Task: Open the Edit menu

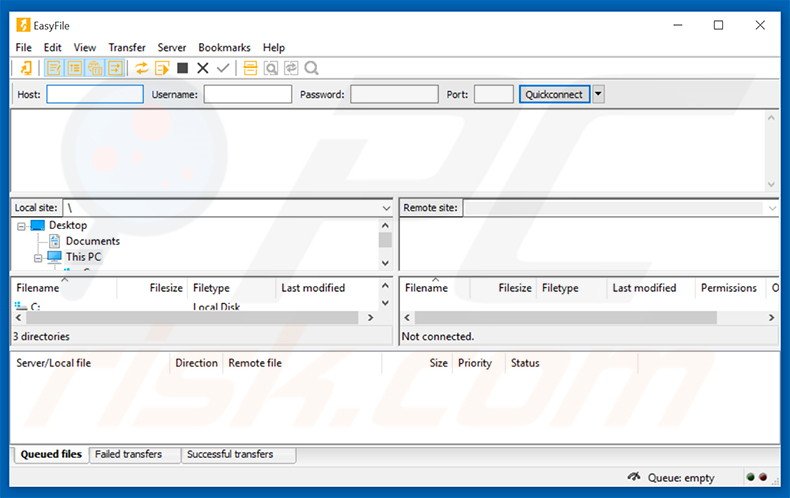Action: pos(52,47)
